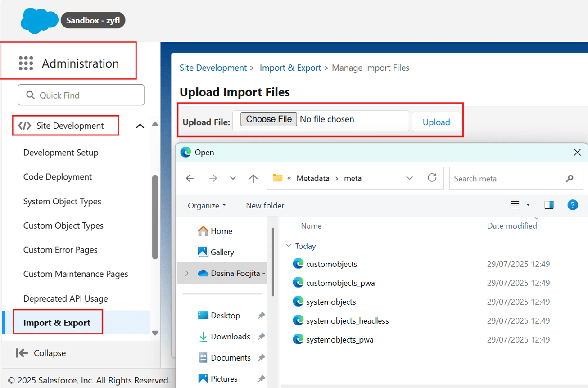Open Code Deployment in the sidebar
The width and height of the screenshot is (588, 388).
[58, 177]
